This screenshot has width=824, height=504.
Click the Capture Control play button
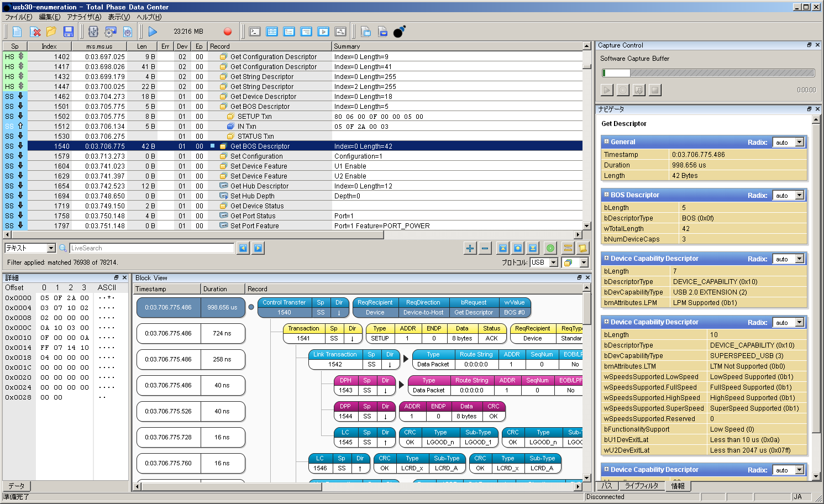point(607,90)
